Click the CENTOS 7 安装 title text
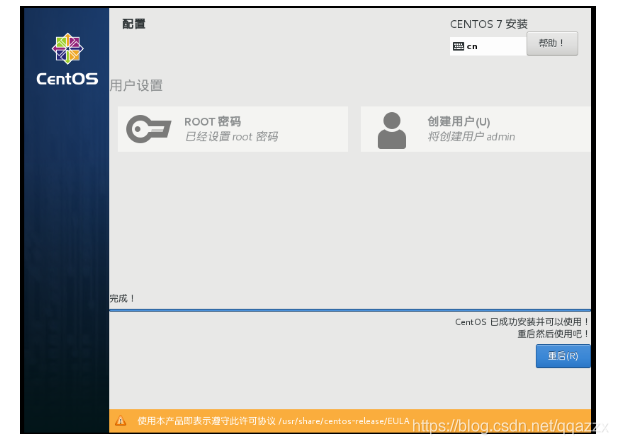This screenshot has height=445, width=618. 489,24
